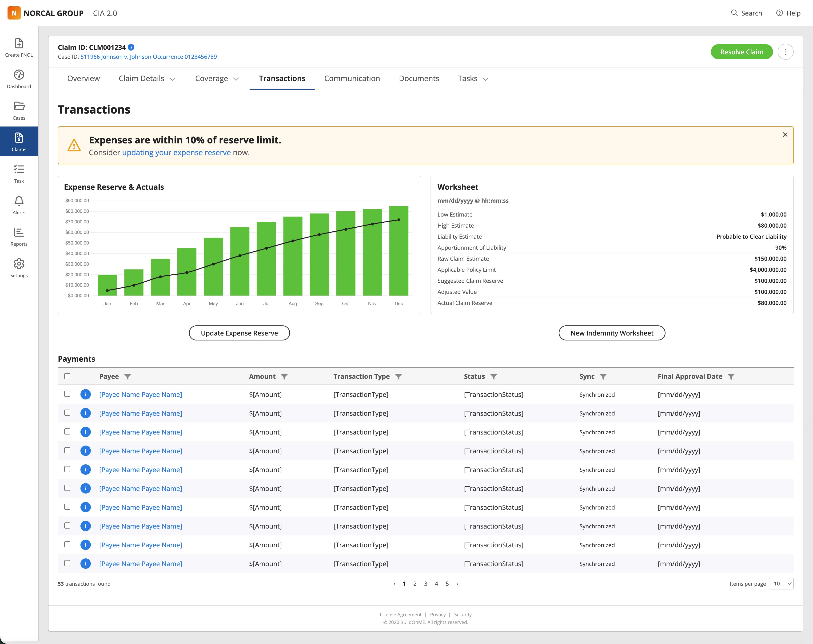Screen dimensions: 813x644
Task: Click info icon on first payment row
Action: pyautogui.click(x=86, y=395)
